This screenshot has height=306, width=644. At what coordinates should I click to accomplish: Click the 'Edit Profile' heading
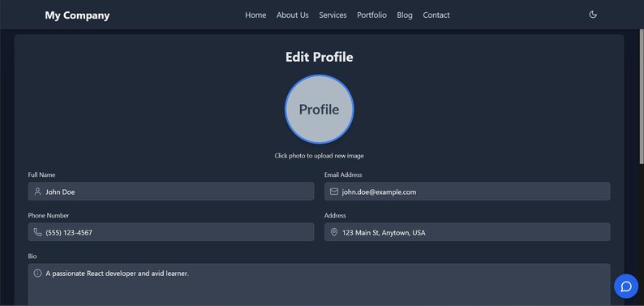(x=319, y=57)
